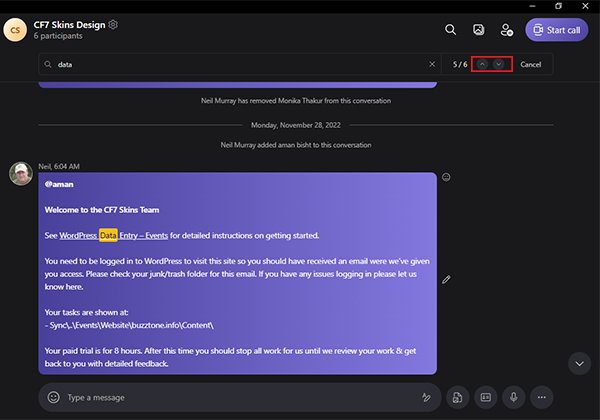This screenshot has width=600, height=420.
Task: Go to previous search result
Action: tap(482, 64)
